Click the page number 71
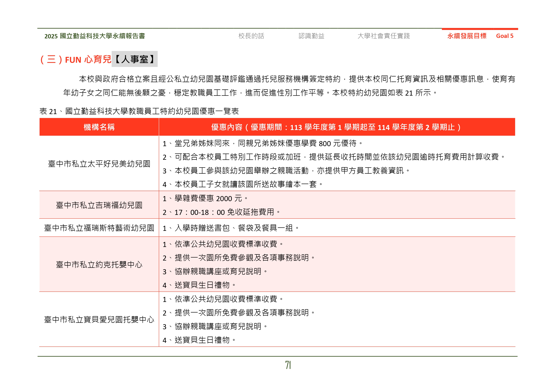This screenshot has height=392, width=555. point(288,365)
